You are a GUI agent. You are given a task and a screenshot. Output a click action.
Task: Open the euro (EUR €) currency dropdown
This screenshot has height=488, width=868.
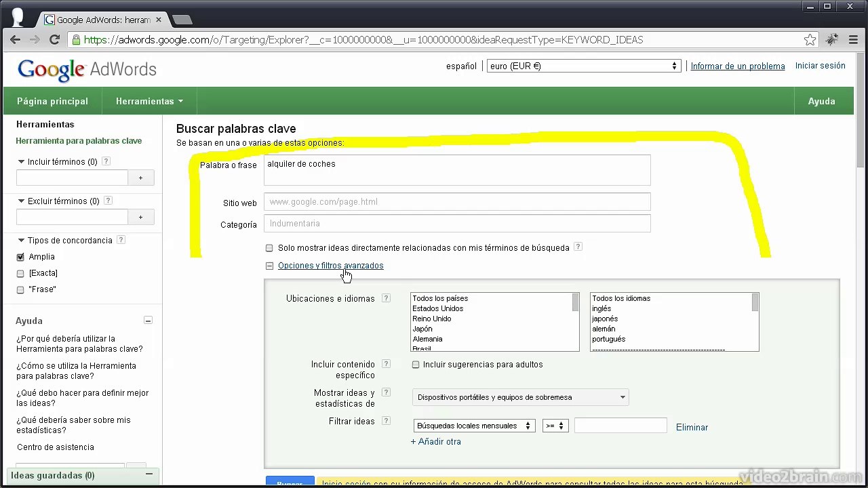[584, 66]
